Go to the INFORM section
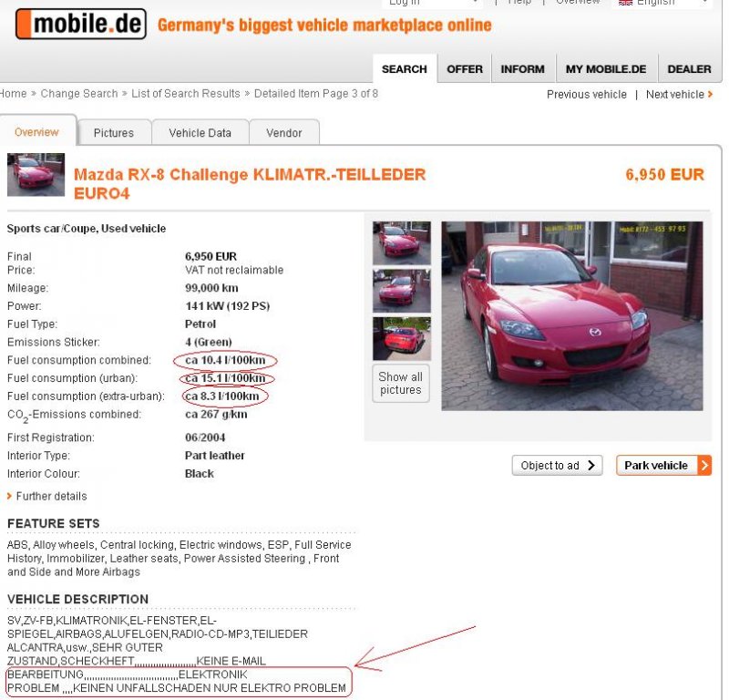 click(x=522, y=69)
